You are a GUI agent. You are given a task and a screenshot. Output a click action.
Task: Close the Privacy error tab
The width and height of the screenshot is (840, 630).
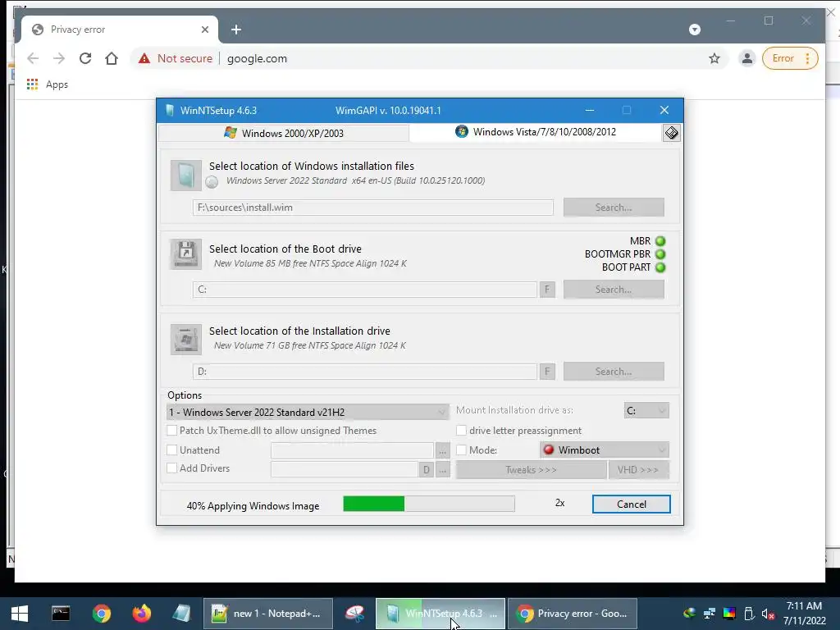click(x=204, y=30)
